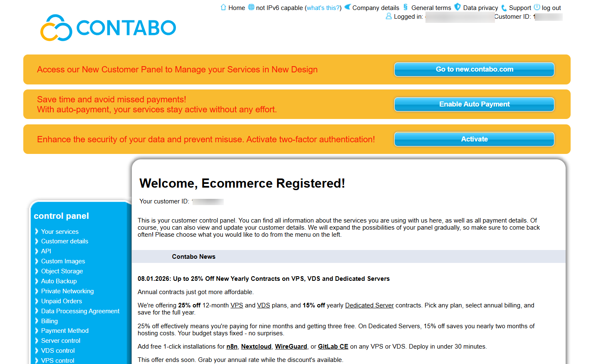Click the chevron beside Object Storage

(37, 271)
